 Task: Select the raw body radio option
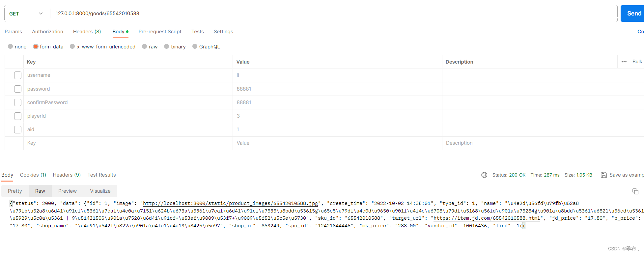click(144, 46)
